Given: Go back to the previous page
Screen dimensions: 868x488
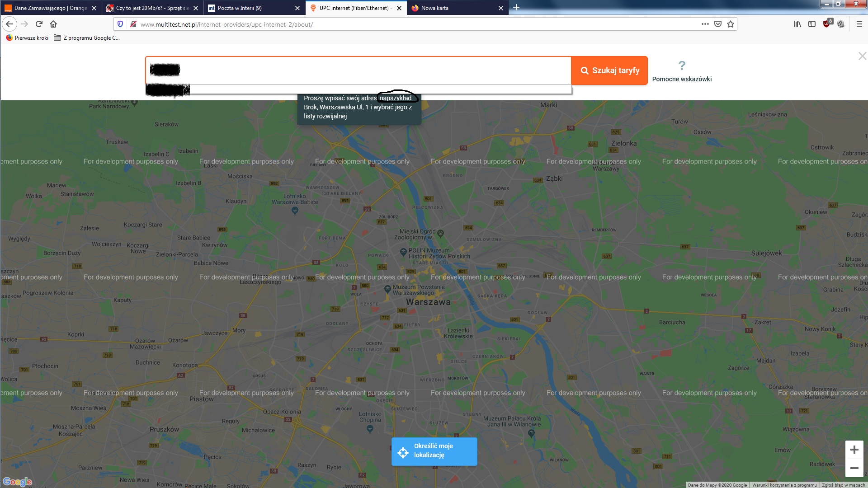Looking at the screenshot, I should click(9, 24).
